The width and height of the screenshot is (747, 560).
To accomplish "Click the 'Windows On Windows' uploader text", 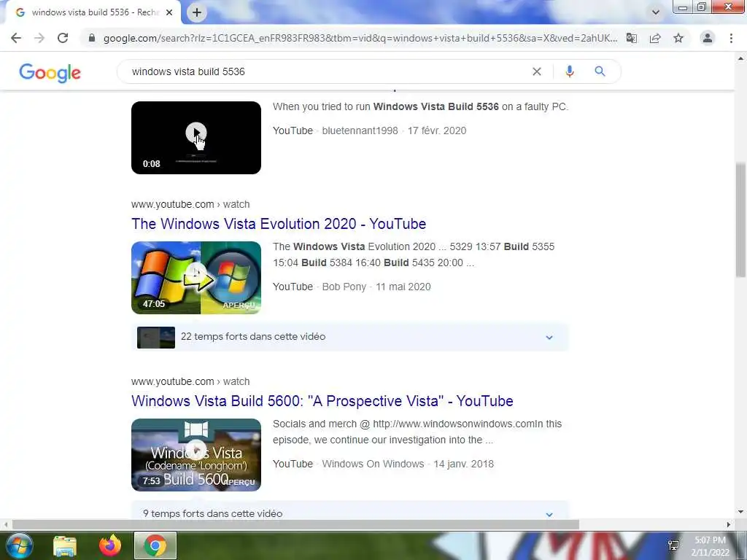I will pyautogui.click(x=373, y=464).
